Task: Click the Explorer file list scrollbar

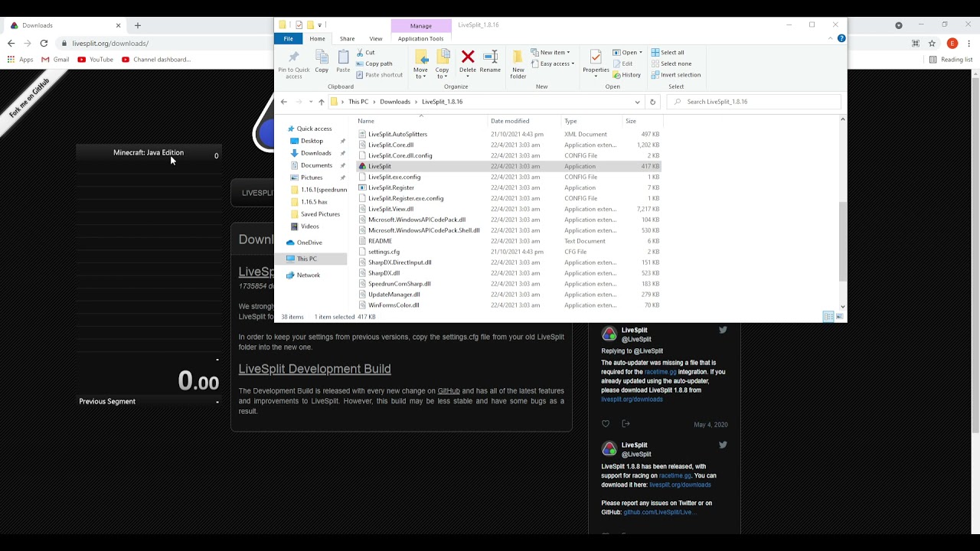Action: [843, 241]
